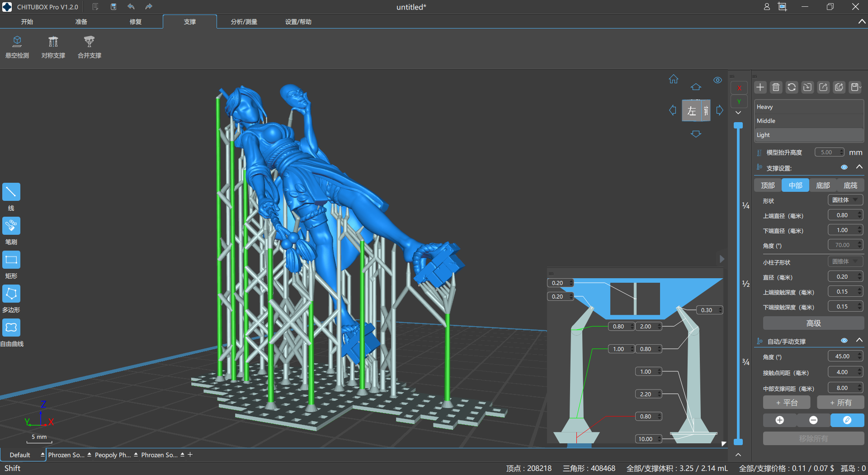868x475 pixels.
Task: Click the layer slider bottom handle
Action: (738, 442)
